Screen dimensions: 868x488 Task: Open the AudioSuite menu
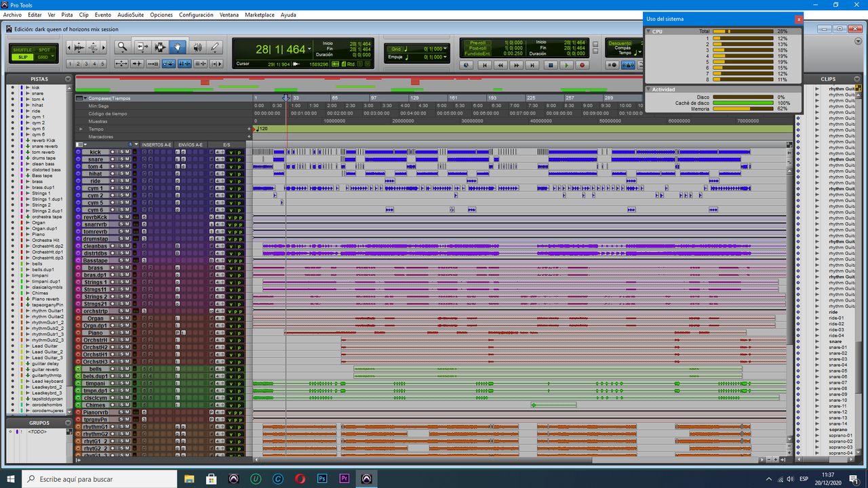pos(130,14)
